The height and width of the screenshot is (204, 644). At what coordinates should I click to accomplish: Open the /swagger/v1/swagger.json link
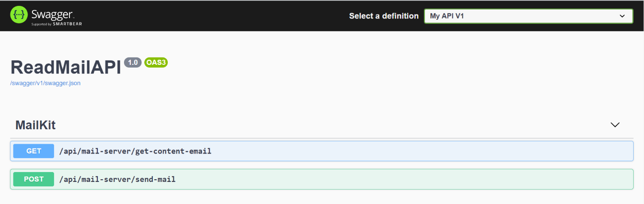[x=46, y=83]
